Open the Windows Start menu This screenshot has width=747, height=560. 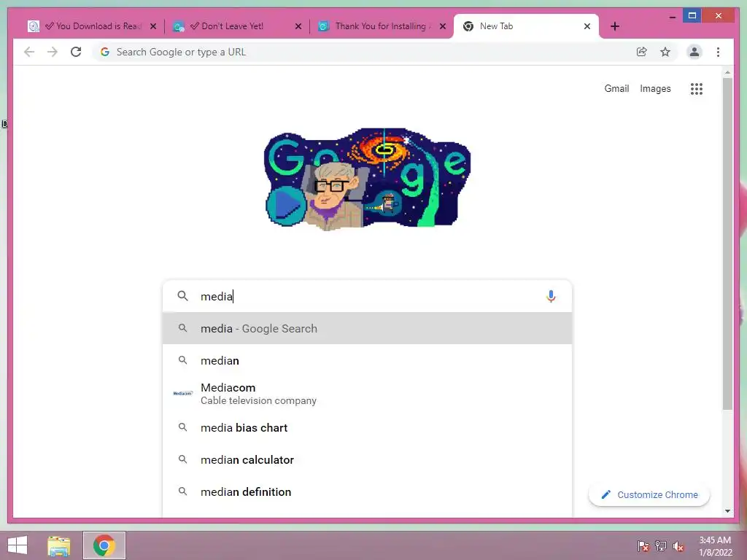tap(18, 545)
